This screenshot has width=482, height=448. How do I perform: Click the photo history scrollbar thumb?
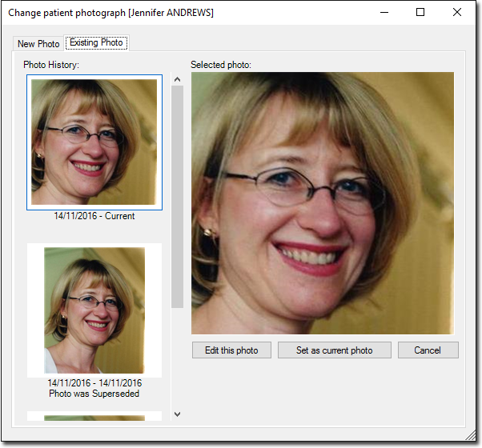tap(177, 197)
